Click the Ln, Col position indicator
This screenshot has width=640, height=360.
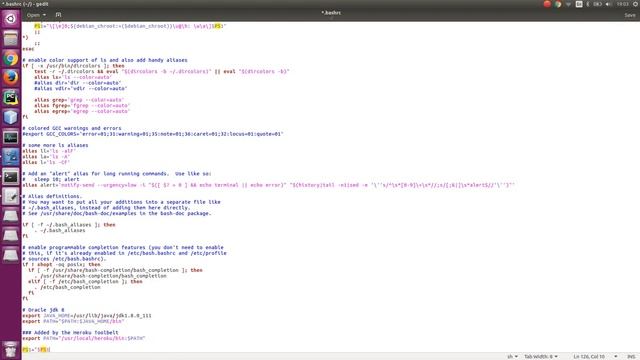[589, 357]
